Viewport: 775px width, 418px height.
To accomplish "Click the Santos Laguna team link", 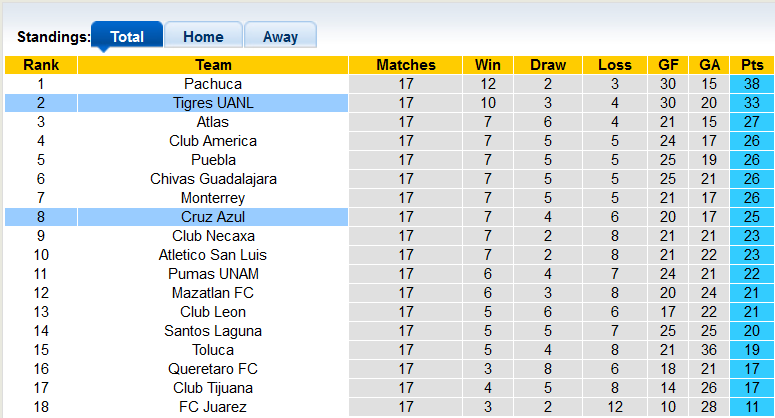I will click(213, 331).
